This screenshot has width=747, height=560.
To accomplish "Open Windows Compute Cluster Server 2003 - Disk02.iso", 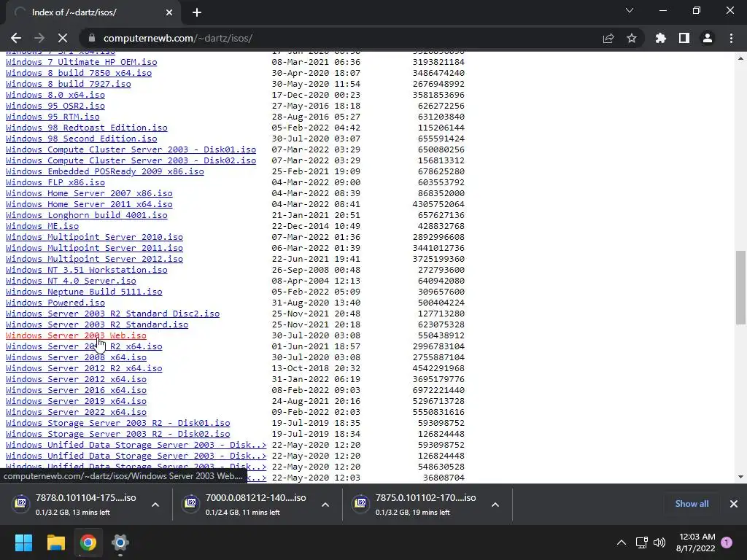I will (x=131, y=160).
